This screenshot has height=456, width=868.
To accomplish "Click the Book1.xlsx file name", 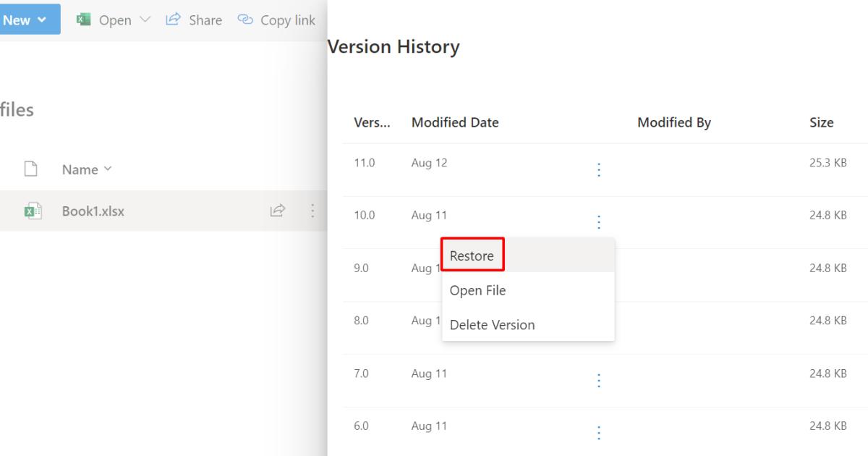I will point(93,211).
